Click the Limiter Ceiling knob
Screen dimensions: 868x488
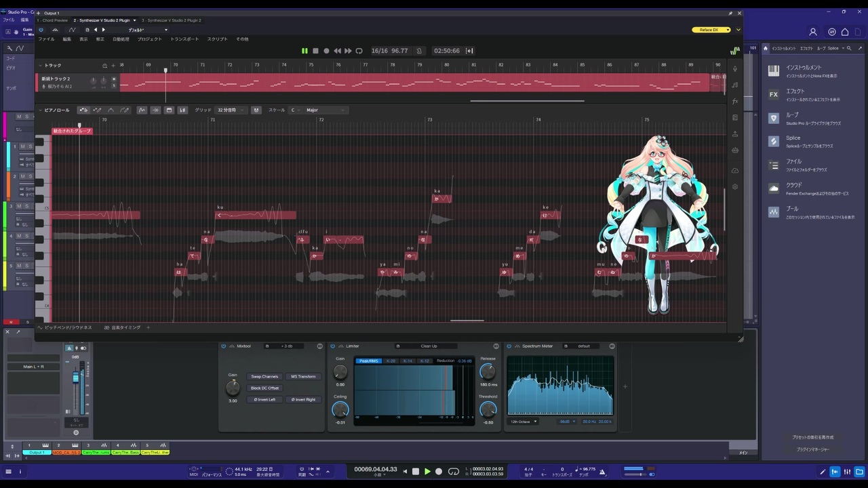pyautogui.click(x=340, y=409)
